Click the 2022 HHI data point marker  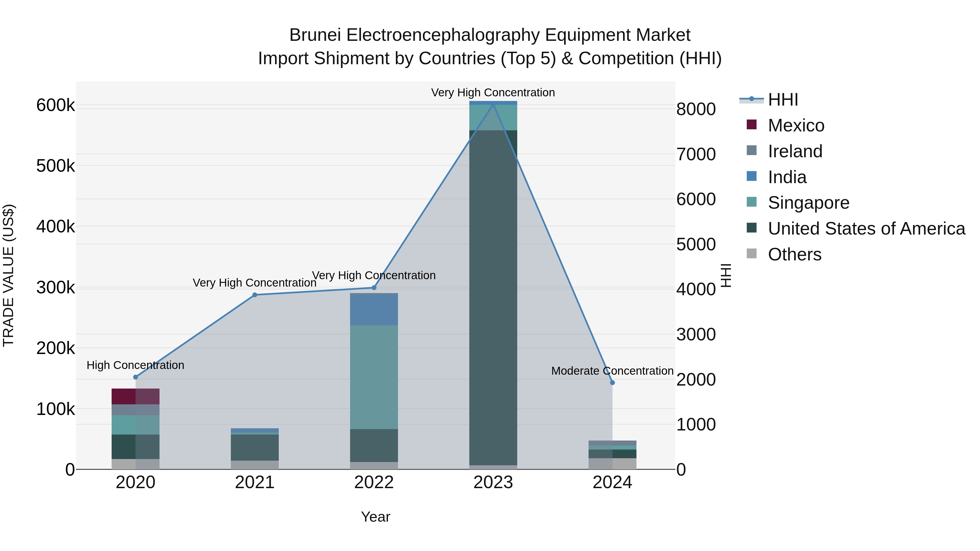pyautogui.click(x=374, y=288)
